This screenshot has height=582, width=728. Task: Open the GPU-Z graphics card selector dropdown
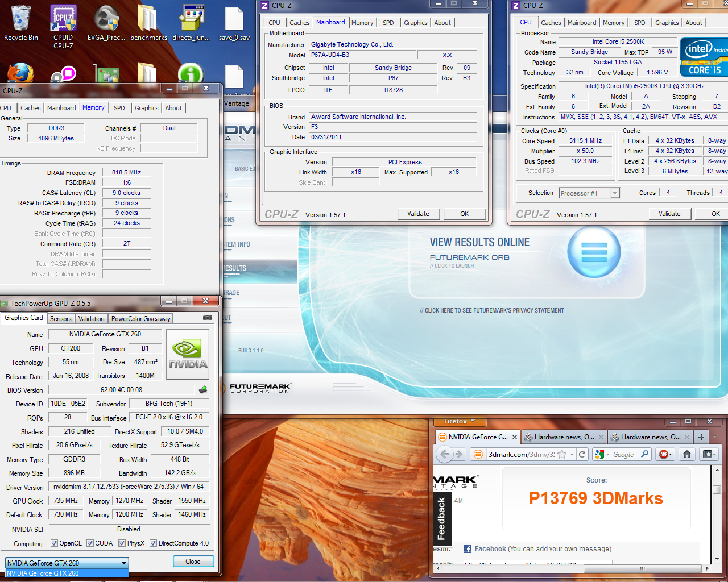(x=67, y=563)
